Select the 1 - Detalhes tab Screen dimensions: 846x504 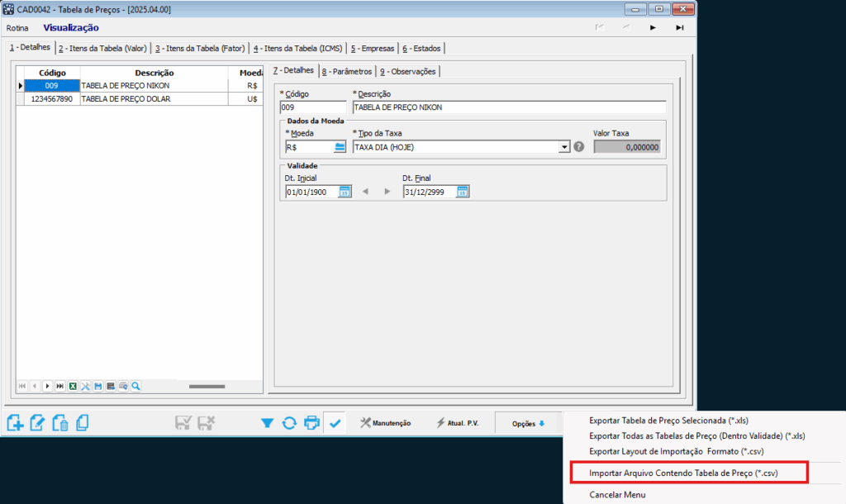pyautogui.click(x=30, y=47)
